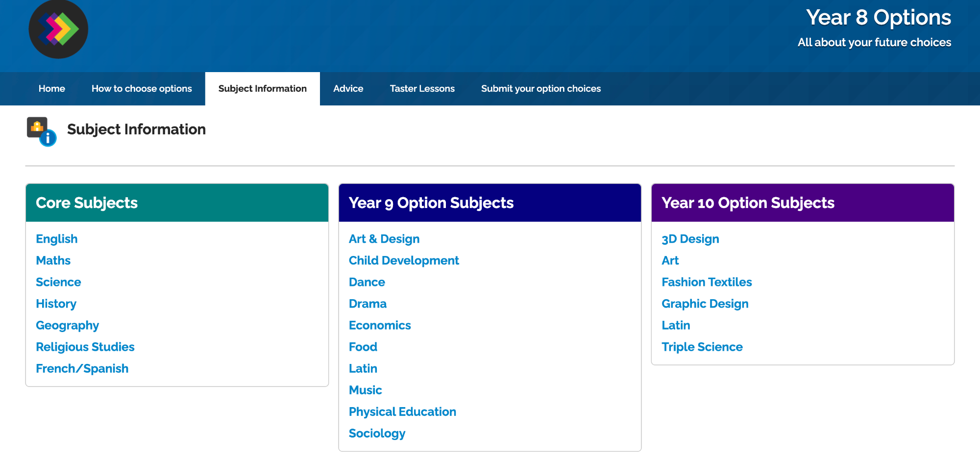Open Art & Design under Year 9 options

[x=384, y=239]
